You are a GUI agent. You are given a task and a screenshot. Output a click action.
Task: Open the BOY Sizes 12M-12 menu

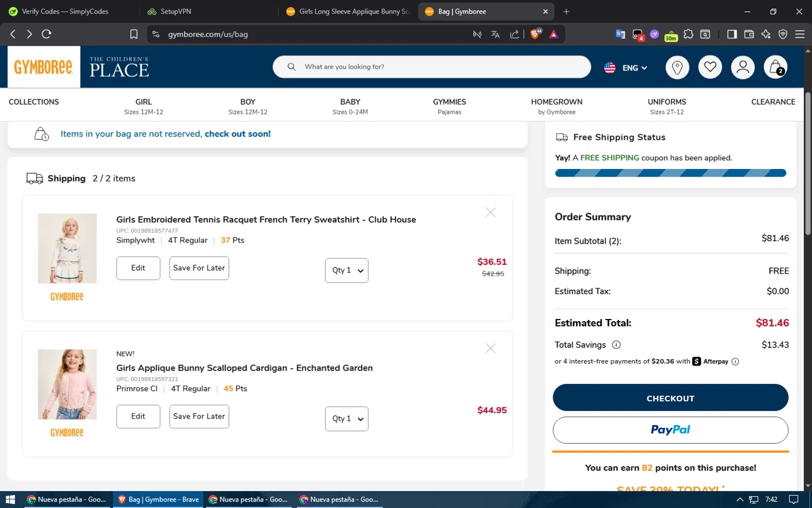[248, 106]
